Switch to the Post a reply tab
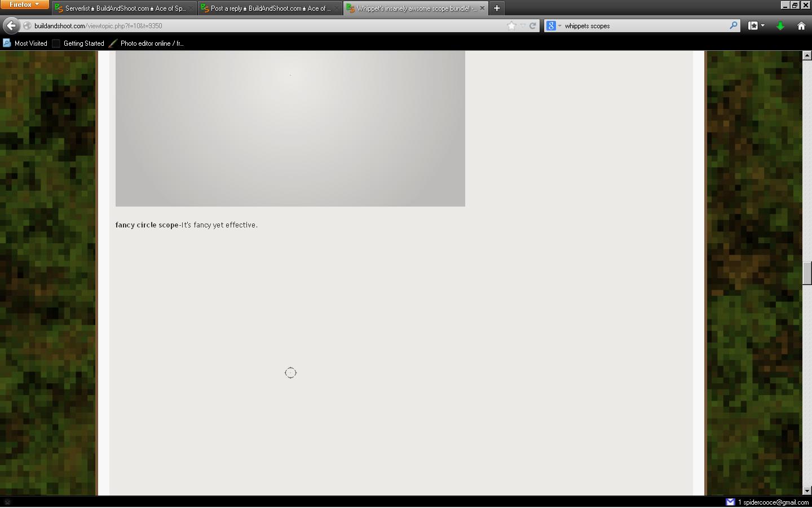 (270, 8)
